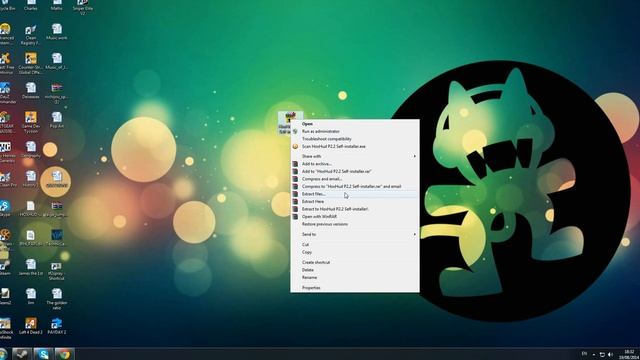Click the volume icon in system tray
640x360 pixels.
611,354
